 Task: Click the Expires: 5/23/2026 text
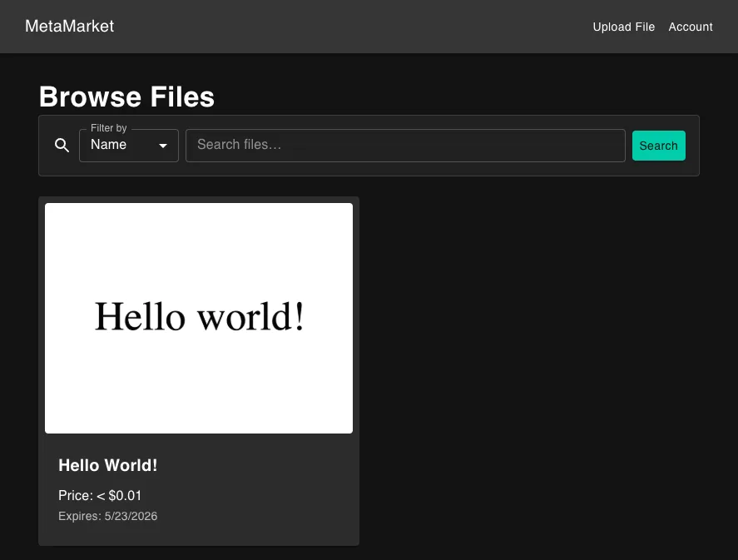[x=108, y=516]
